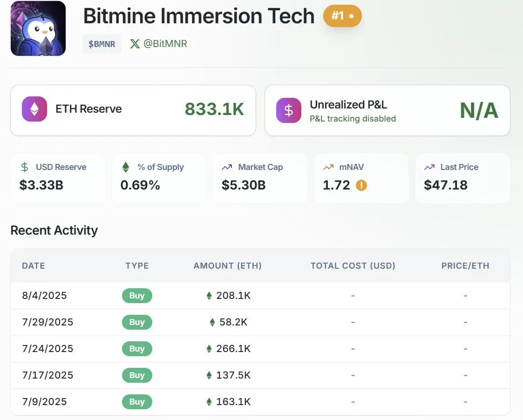
Task: Click the TOTAL COST (USD) column header
Action: (x=353, y=265)
